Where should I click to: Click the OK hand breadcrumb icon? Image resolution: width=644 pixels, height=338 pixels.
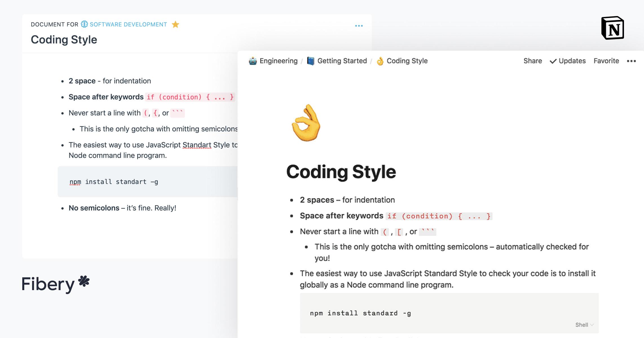(380, 61)
